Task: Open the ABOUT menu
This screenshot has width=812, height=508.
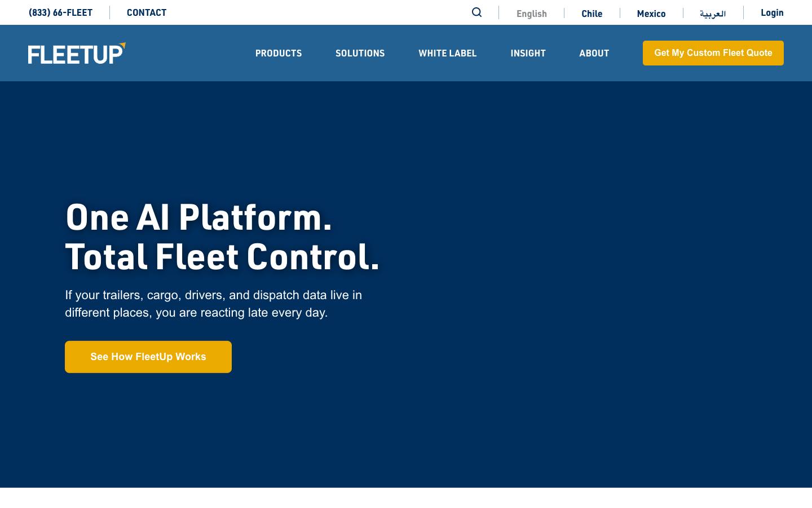Action: (594, 53)
